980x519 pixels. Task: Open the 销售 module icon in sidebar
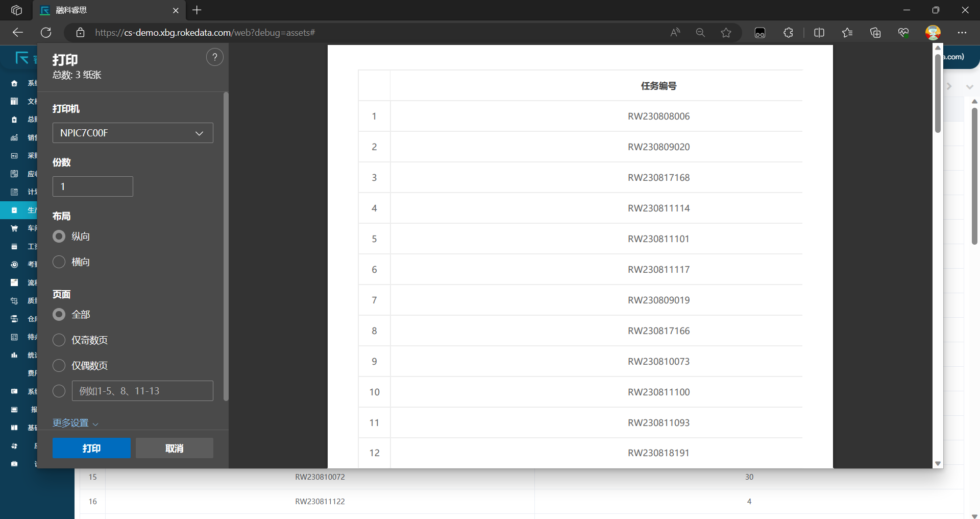click(14, 137)
